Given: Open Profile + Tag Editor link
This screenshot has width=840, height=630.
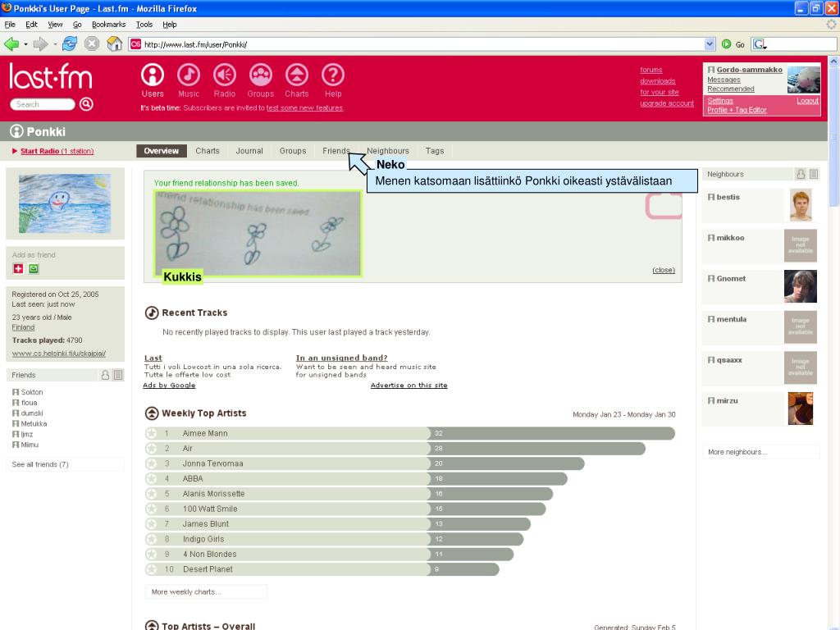Looking at the screenshot, I should point(737,110).
